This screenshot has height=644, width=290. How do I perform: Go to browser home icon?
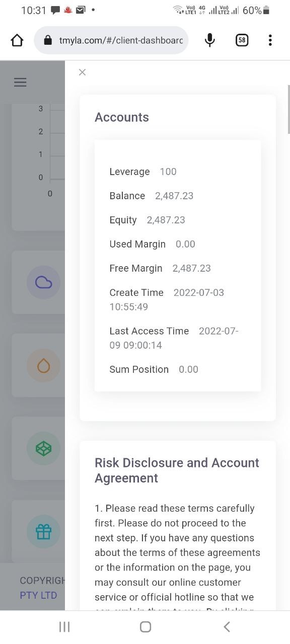pos(17,40)
